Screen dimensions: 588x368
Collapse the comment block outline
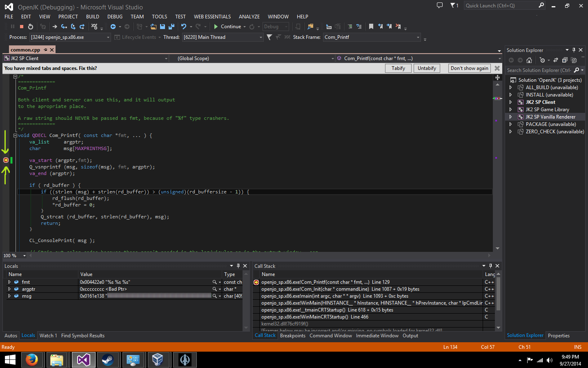[x=15, y=76]
